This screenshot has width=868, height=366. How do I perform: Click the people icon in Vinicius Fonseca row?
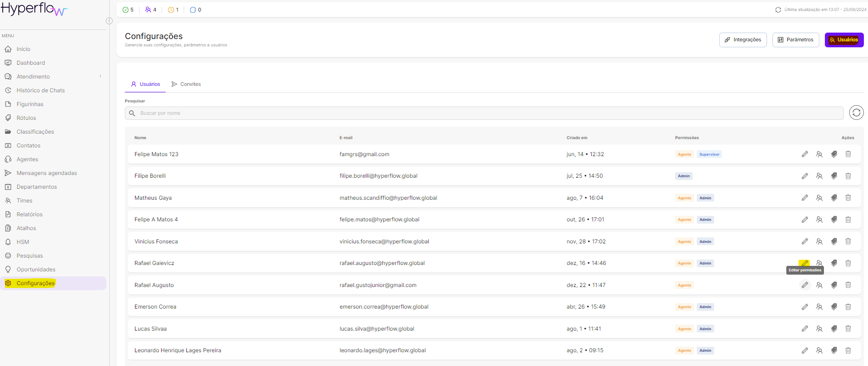coord(819,242)
